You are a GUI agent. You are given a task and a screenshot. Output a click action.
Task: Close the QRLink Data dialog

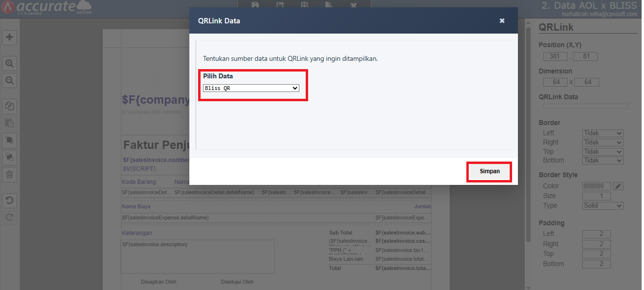pyautogui.click(x=502, y=21)
